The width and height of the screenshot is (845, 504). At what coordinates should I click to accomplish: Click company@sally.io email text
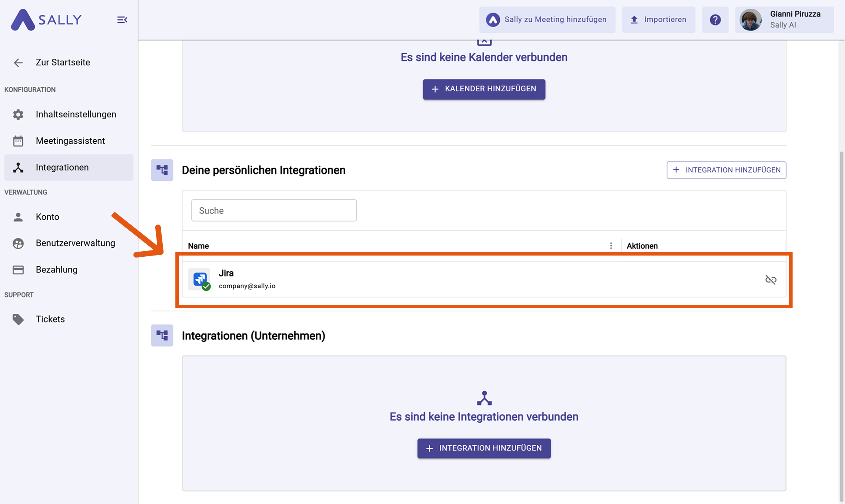click(247, 286)
